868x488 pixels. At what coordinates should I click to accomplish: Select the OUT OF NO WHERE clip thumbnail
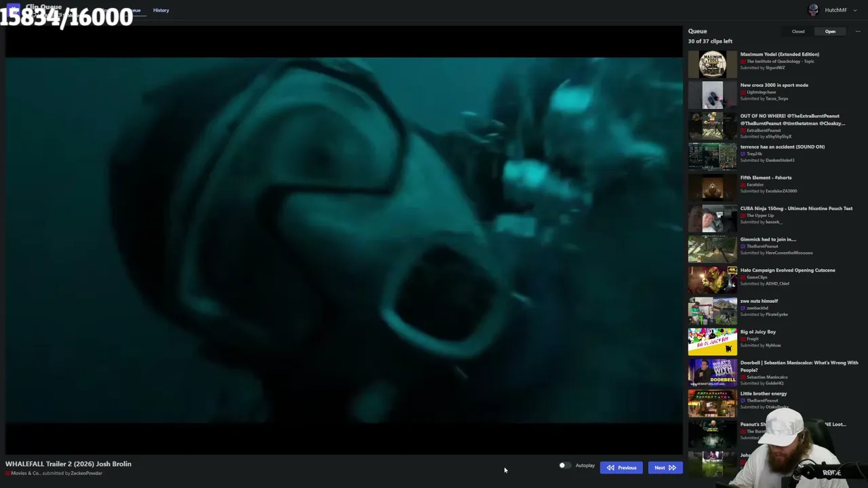[712, 126]
